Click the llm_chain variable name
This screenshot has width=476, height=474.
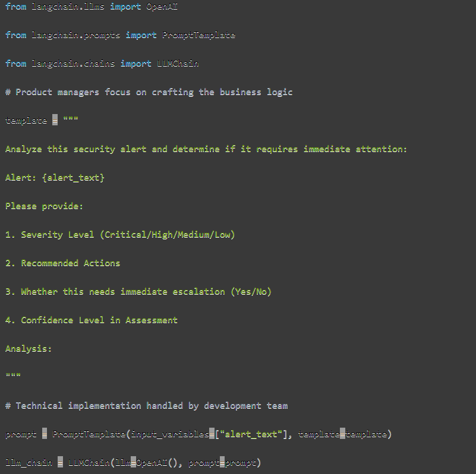[x=29, y=463]
